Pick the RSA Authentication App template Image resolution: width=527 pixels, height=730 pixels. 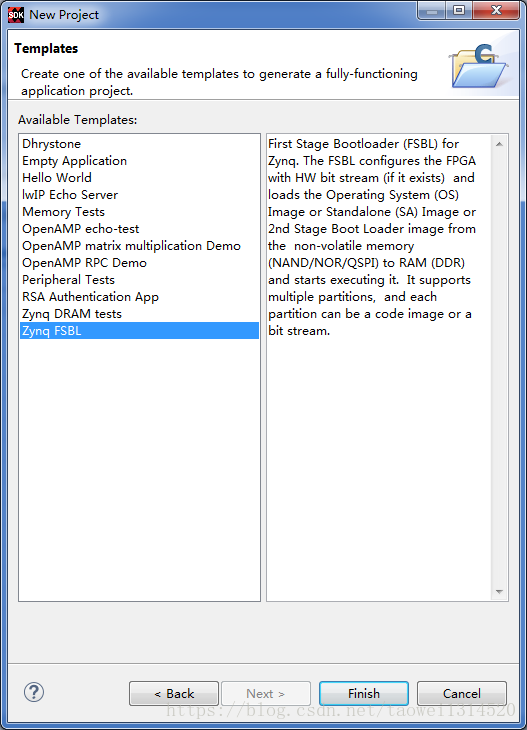point(139,297)
